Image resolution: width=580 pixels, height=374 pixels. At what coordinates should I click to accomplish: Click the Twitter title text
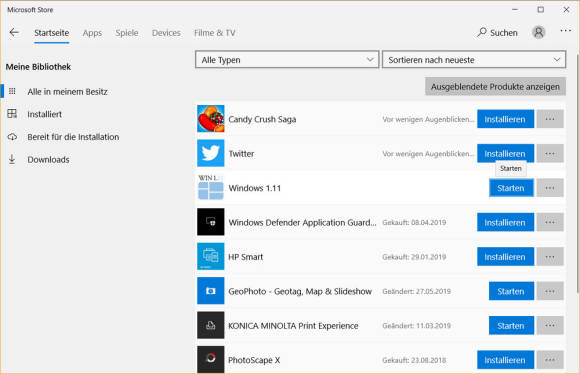coord(241,154)
